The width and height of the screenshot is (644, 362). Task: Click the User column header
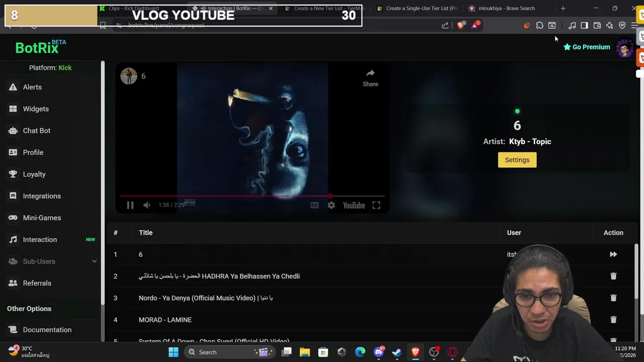[x=514, y=233]
